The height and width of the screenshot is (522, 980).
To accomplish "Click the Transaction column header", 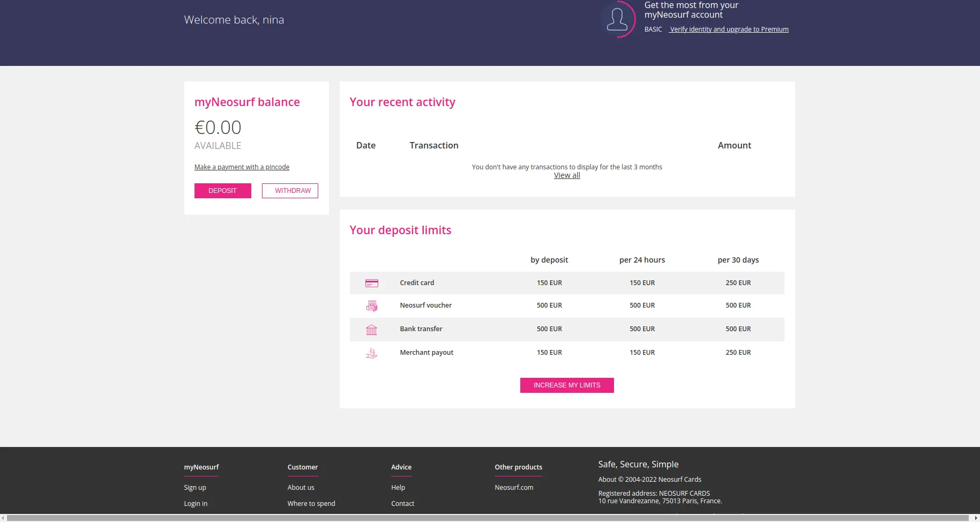I will [x=434, y=145].
